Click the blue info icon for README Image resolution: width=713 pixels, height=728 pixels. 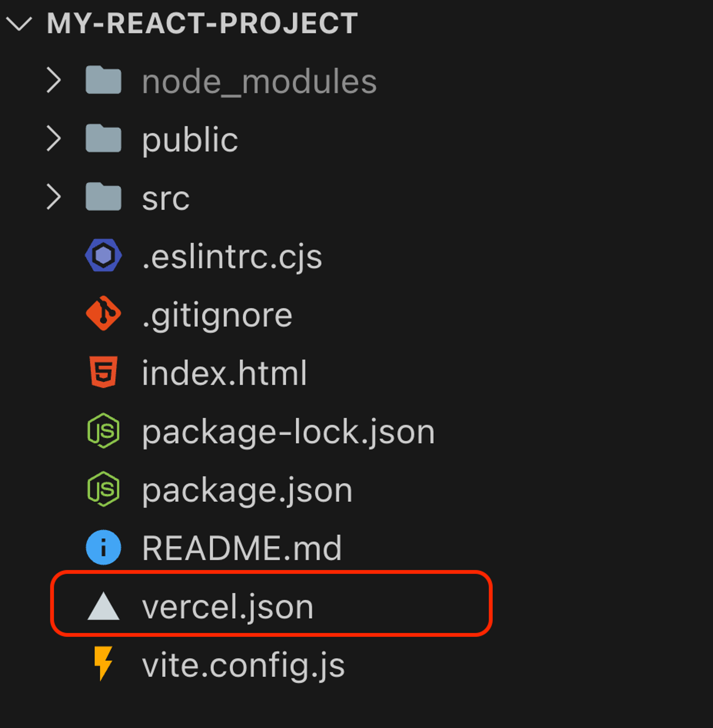coord(103,547)
